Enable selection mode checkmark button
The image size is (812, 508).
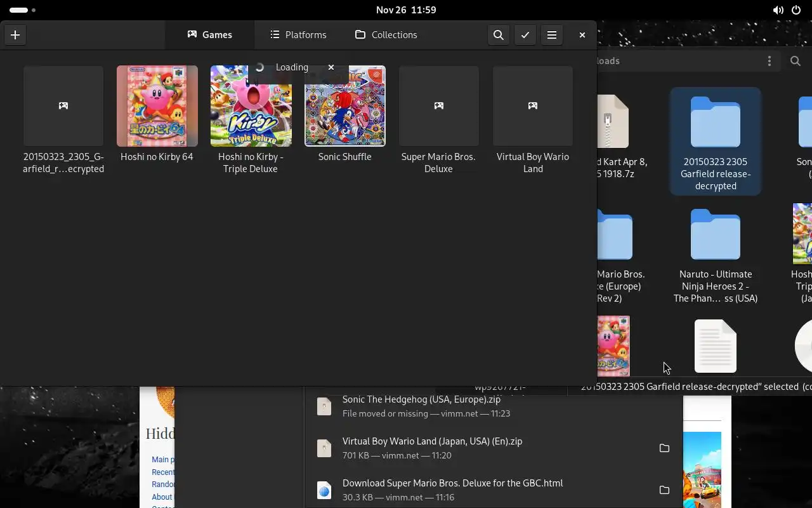525,35
